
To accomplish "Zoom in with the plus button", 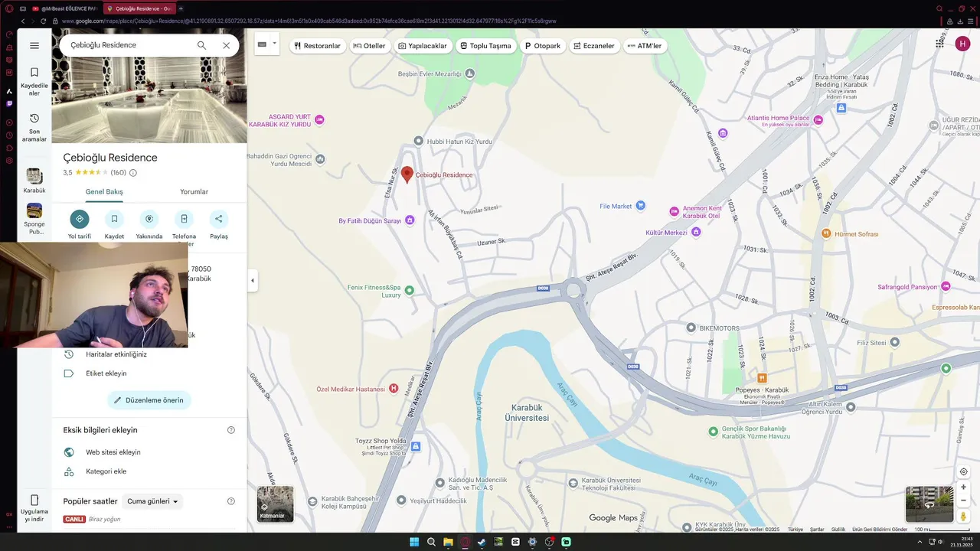I will tap(963, 487).
